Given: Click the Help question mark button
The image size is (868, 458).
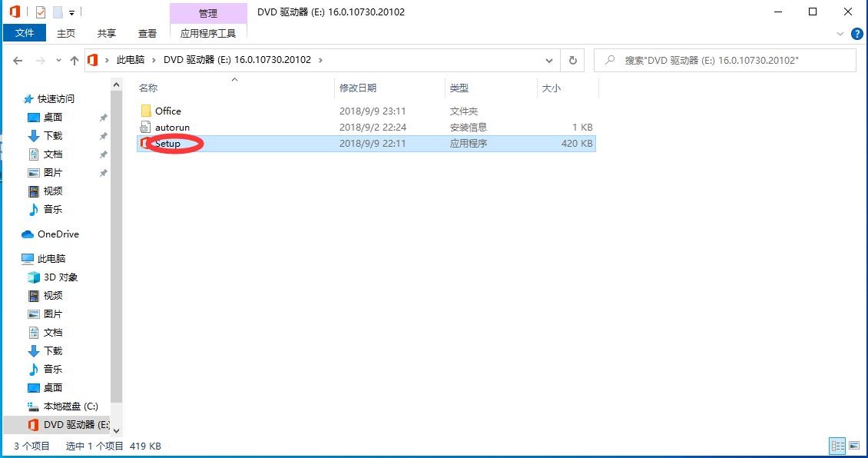Looking at the screenshot, I should (x=856, y=33).
